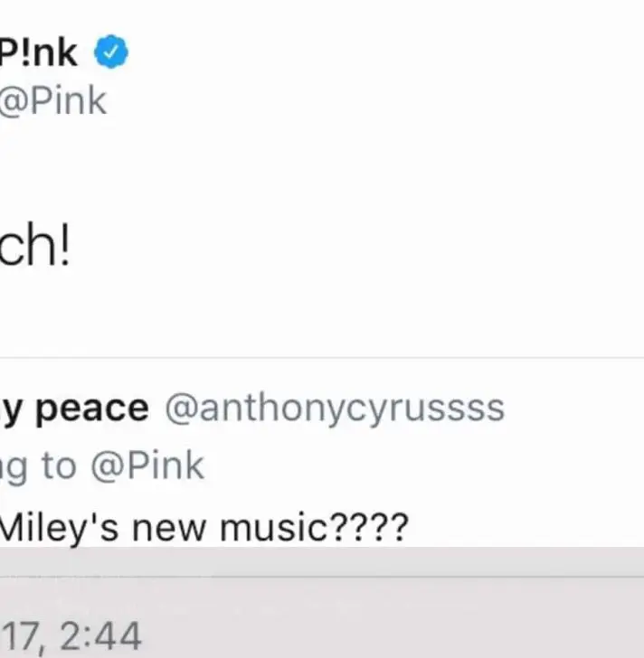Click the "to" word in the replying line

pos(59,466)
